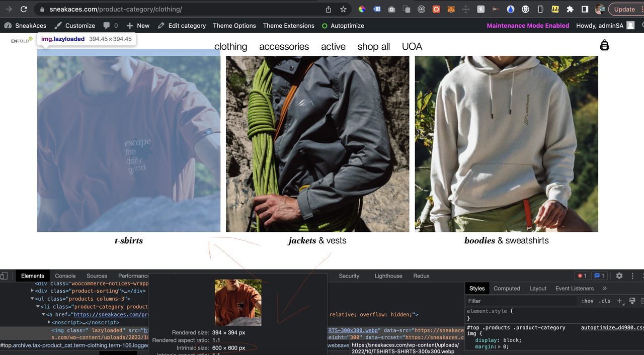Open the Redux tab
Screen dimensions: 644x355
pyautogui.click(x=422, y=276)
